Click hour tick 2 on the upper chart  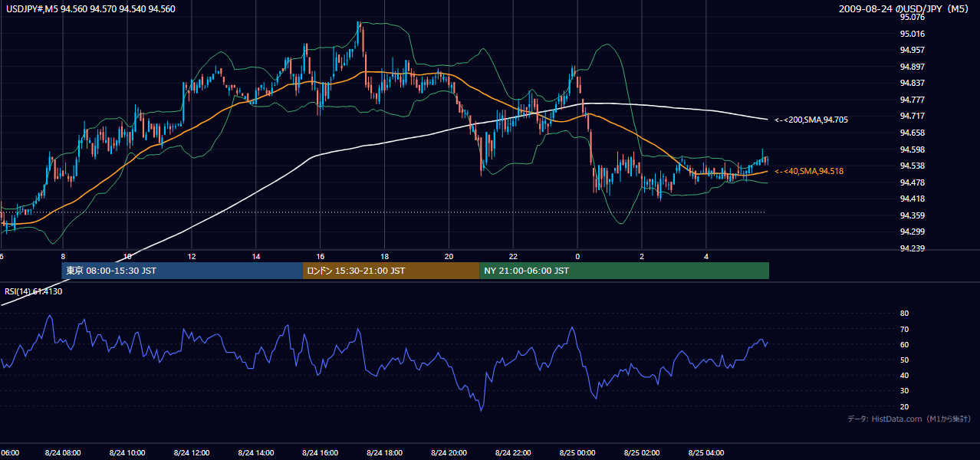pyautogui.click(x=643, y=257)
